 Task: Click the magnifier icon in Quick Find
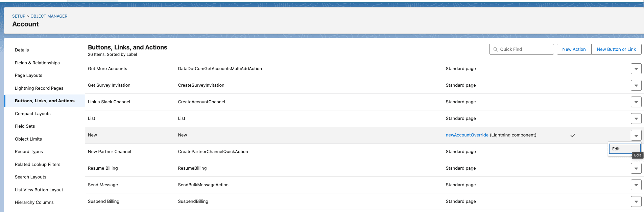(495, 49)
